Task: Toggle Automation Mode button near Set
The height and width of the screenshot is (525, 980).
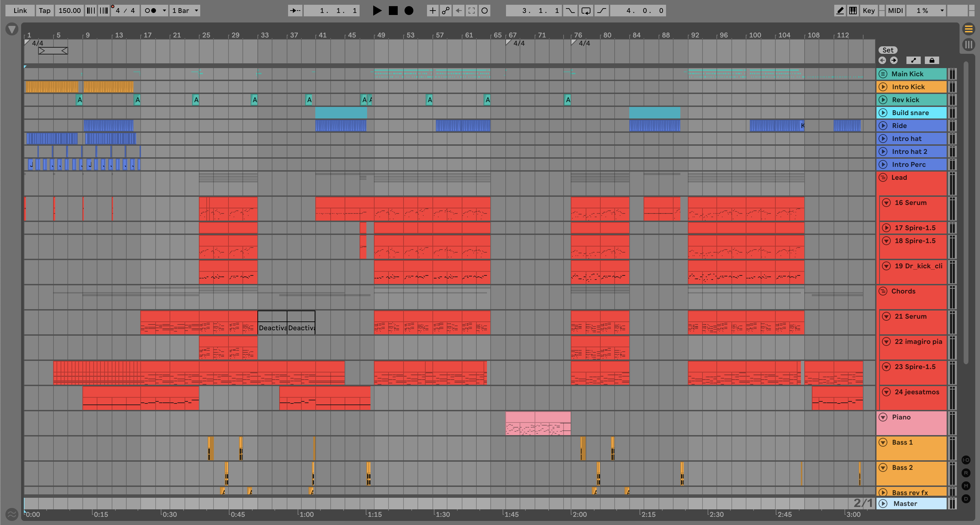Action: point(913,61)
